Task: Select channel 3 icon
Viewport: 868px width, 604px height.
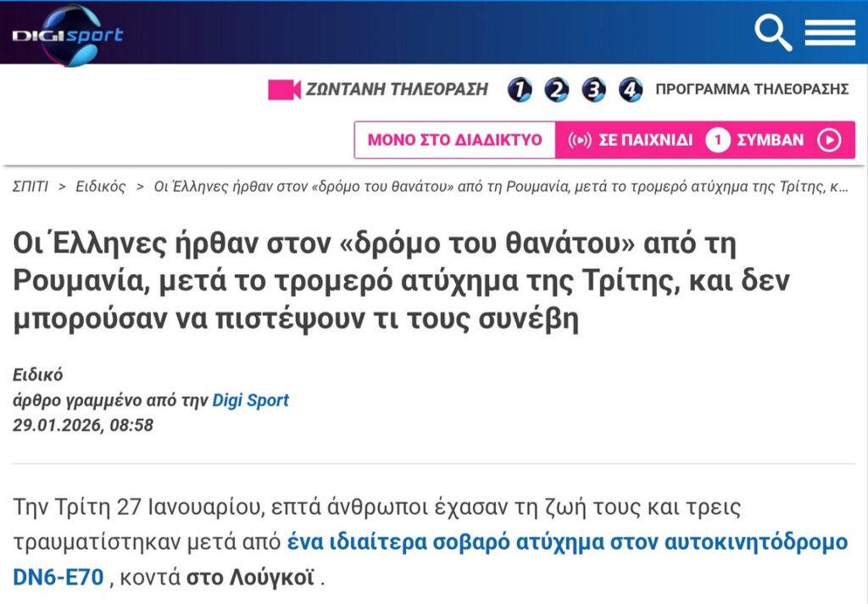Action: [x=593, y=90]
